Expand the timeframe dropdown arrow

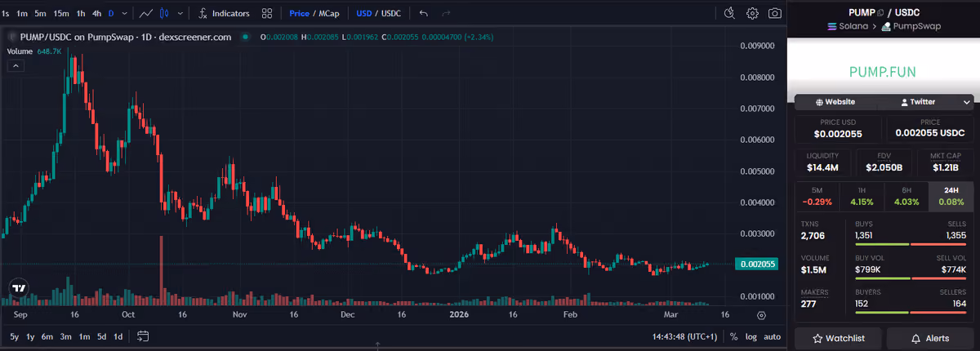pos(126,13)
